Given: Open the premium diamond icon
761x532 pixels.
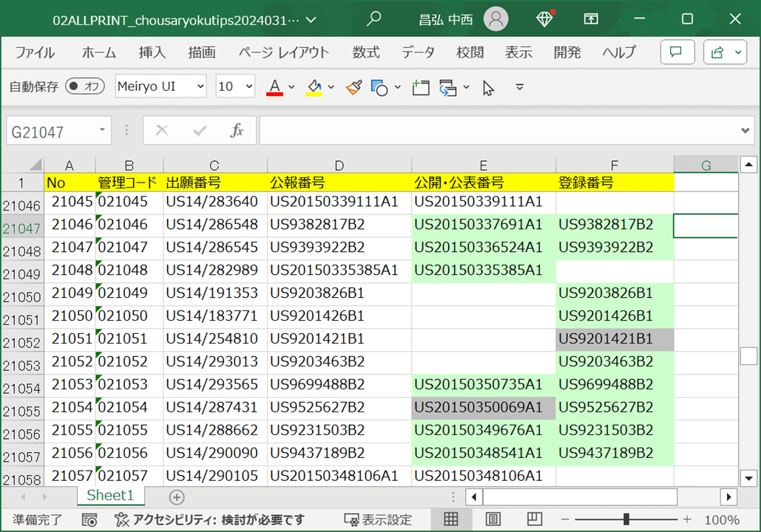Looking at the screenshot, I should 544,19.
